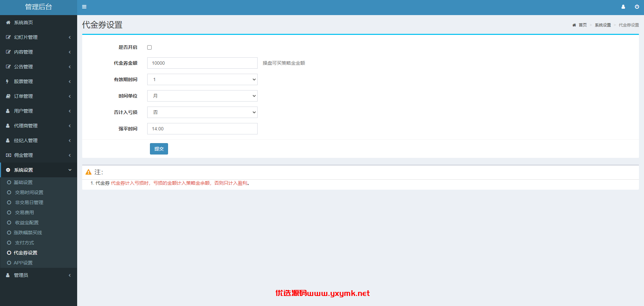
Task: Click the money icon beside 佣金管理
Action: (x=8, y=155)
